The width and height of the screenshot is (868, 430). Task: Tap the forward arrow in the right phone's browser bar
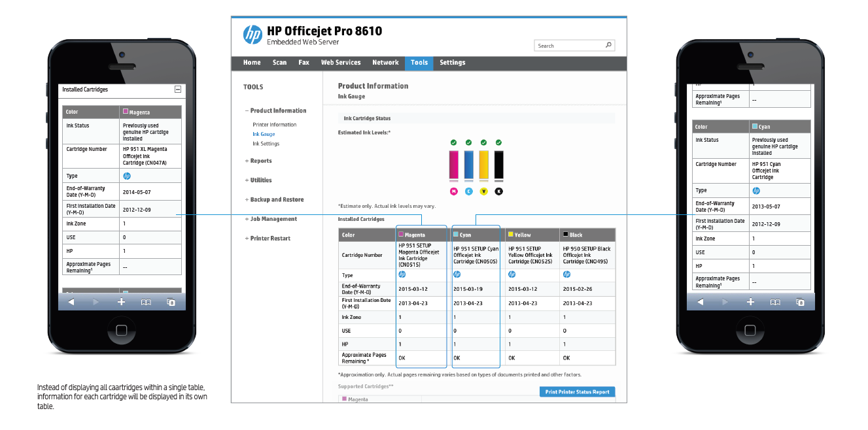pyautogui.click(x=725, y=302)
